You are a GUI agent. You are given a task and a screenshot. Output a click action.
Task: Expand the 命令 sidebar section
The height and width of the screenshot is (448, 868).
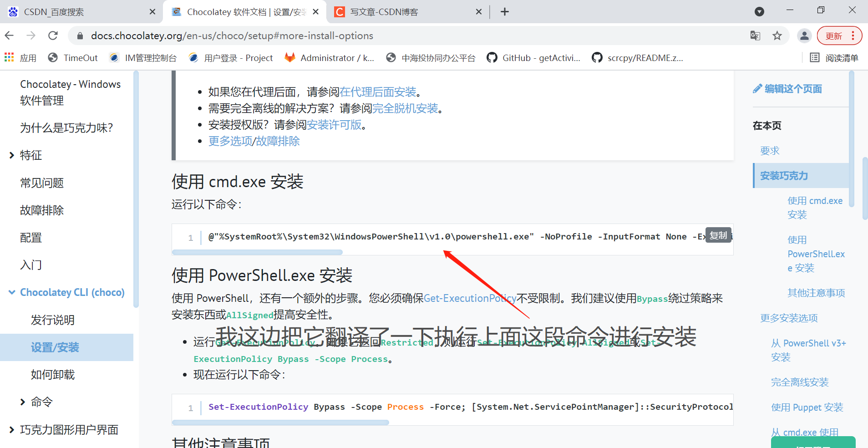(23, 402)
